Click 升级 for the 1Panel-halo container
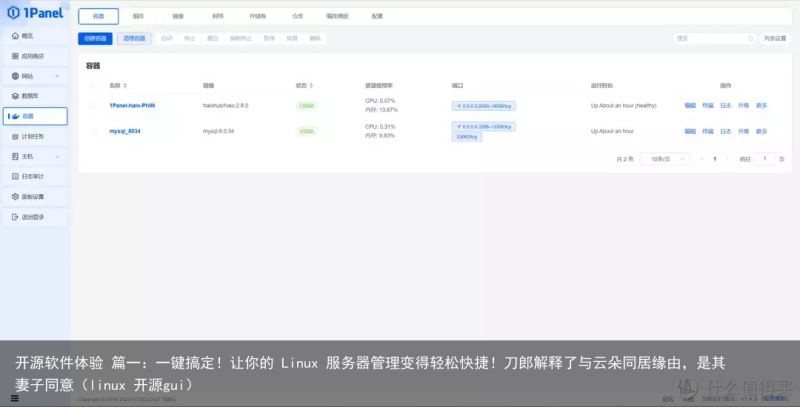800x407 pixels. tap(743, 106)
